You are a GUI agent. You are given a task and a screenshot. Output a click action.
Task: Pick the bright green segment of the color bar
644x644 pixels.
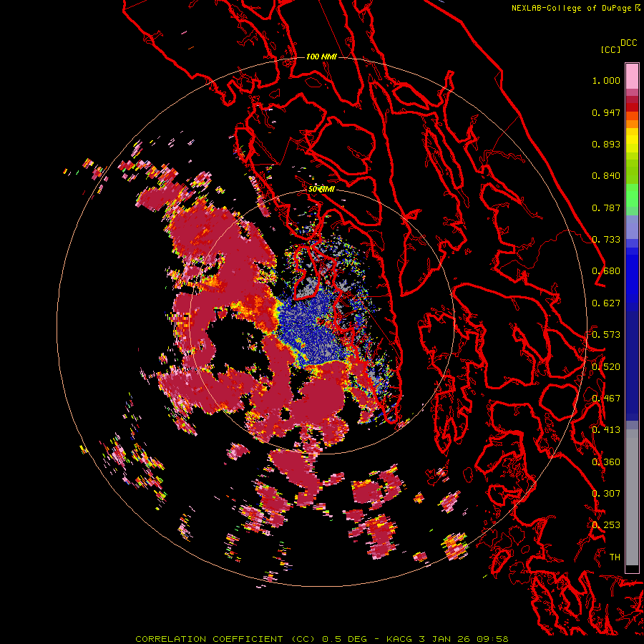[x=632, y=195]
